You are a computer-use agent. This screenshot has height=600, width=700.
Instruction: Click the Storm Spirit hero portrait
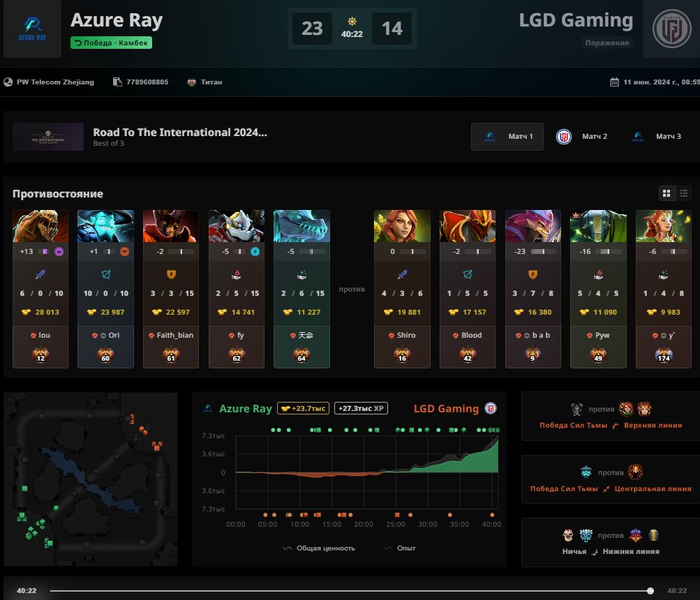click(x=105, y=226)
